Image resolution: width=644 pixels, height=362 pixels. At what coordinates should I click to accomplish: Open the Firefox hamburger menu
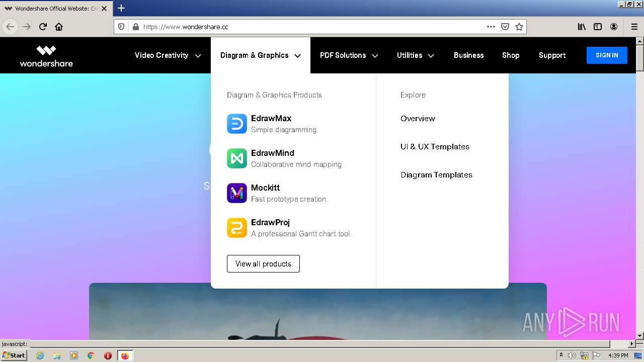[x=634, y=27]
